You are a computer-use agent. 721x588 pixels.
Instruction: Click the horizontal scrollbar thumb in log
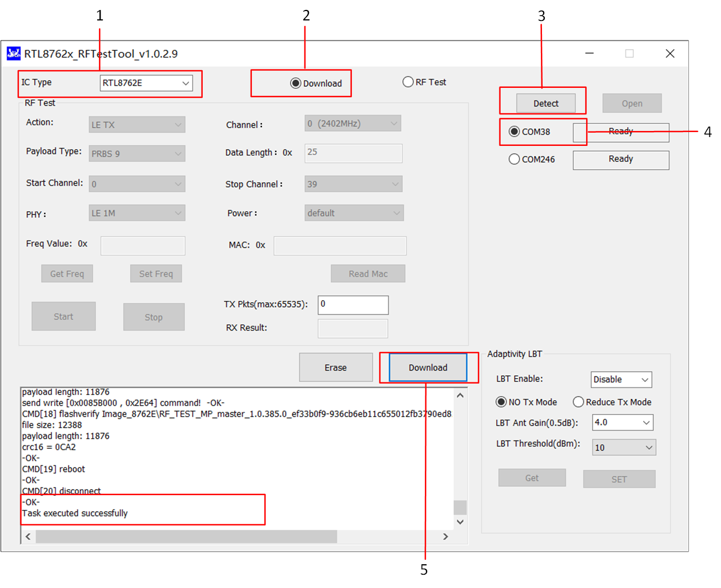point(186,537)
